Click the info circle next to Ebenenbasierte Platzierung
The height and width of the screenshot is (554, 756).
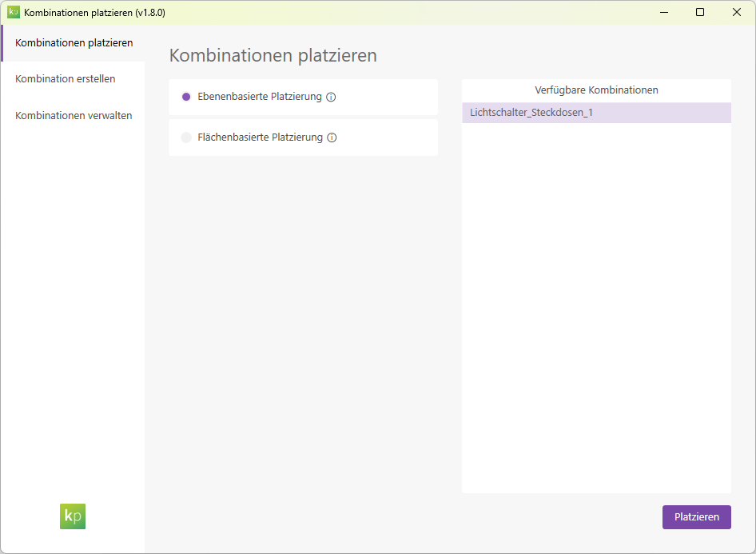coord(331,97)
